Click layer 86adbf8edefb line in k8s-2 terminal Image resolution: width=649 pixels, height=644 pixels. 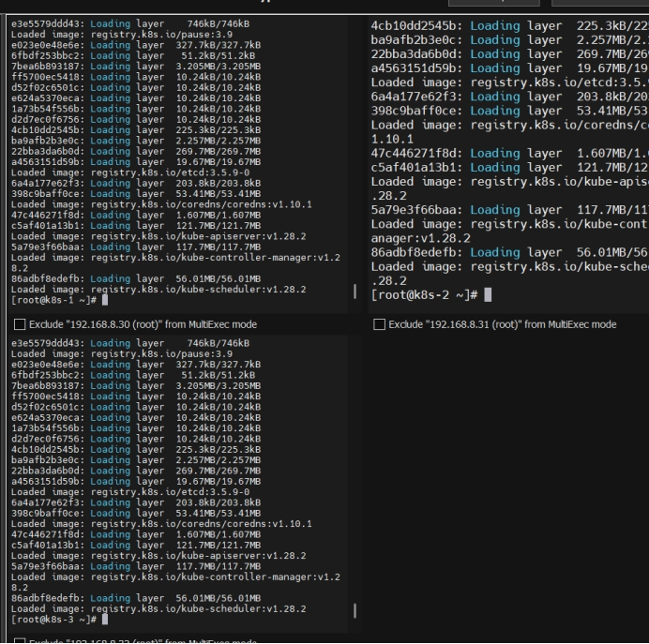[x=510, y=252]
